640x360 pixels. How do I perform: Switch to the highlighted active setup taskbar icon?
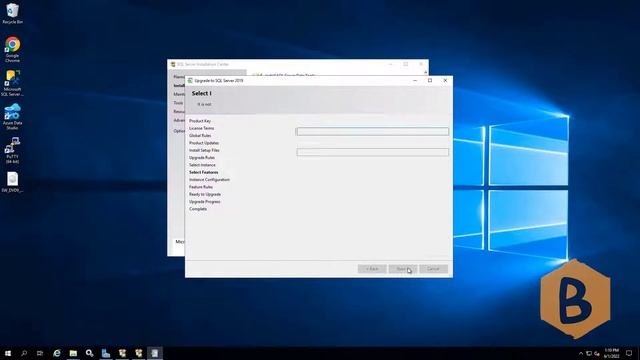click(155, 353)
